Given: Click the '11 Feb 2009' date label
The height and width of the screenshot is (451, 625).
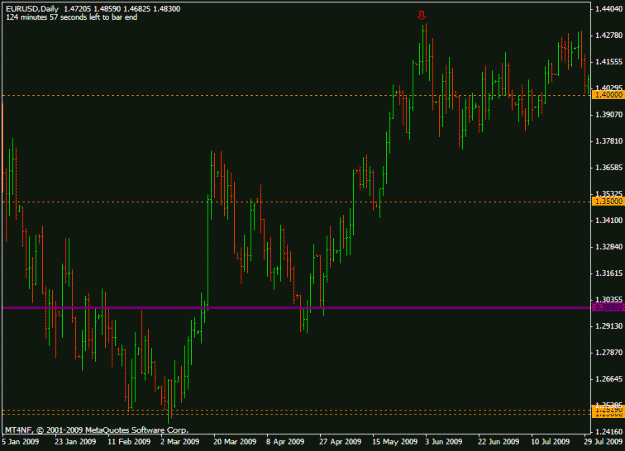Looking at the screenshot, I should (x=129, y=441).
